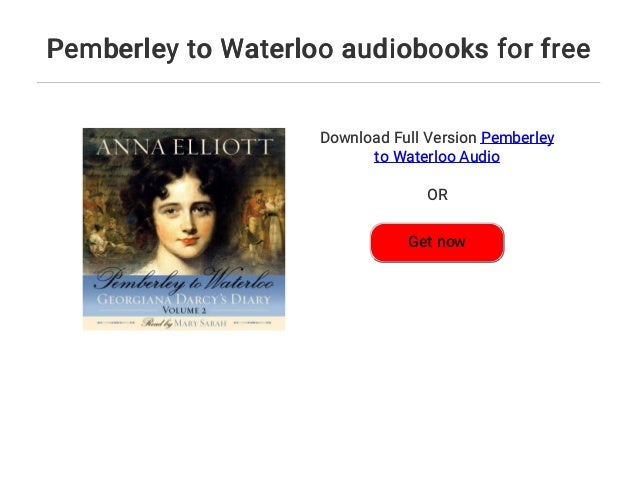
Task: Click the audiobook cover thumbnail portrait
Action: [184, 229]
